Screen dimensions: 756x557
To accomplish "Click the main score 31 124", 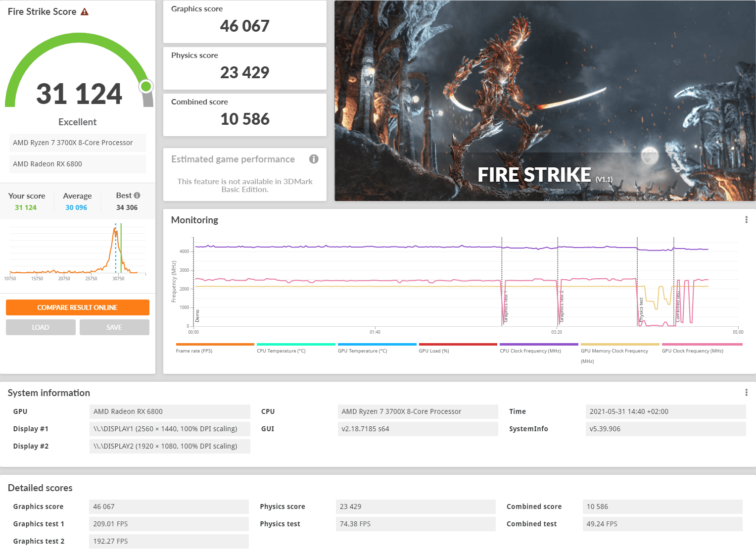I will coord(79,94).
